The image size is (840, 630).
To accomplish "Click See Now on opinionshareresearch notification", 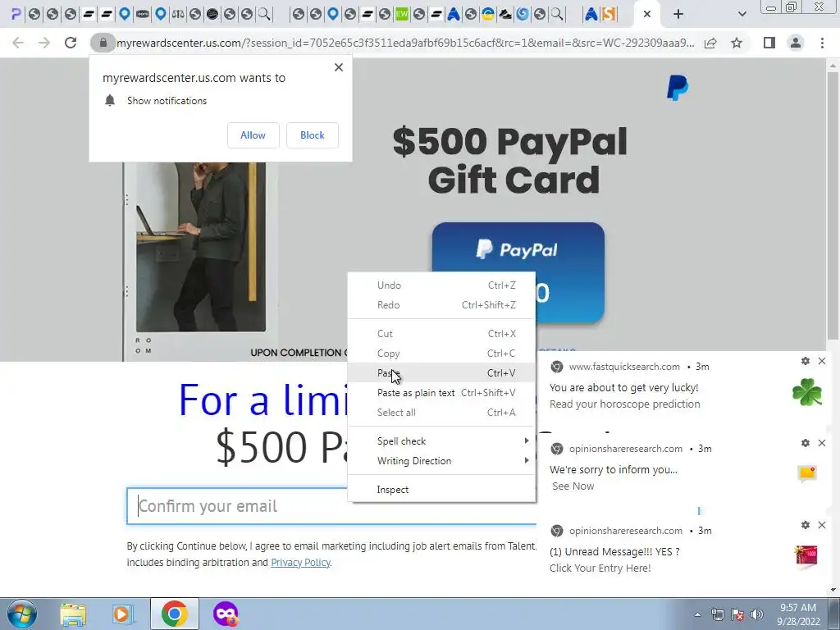I will [573, 486].
